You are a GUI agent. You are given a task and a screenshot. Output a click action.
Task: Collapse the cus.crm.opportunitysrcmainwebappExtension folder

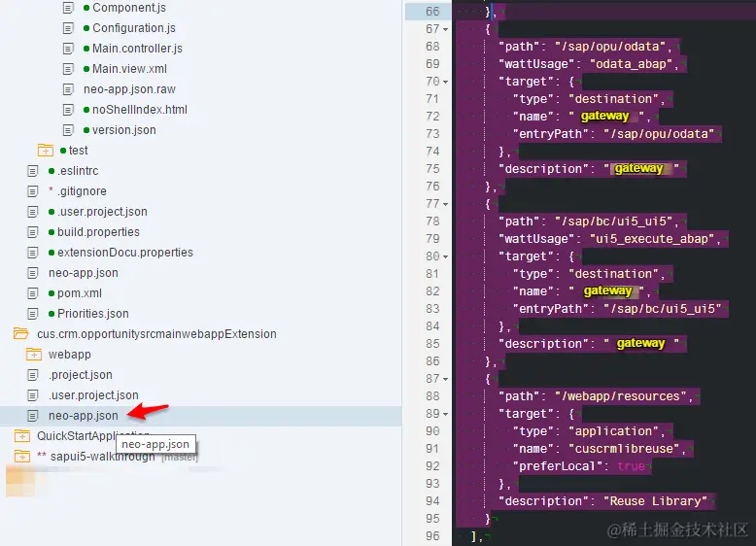point(20,333)
